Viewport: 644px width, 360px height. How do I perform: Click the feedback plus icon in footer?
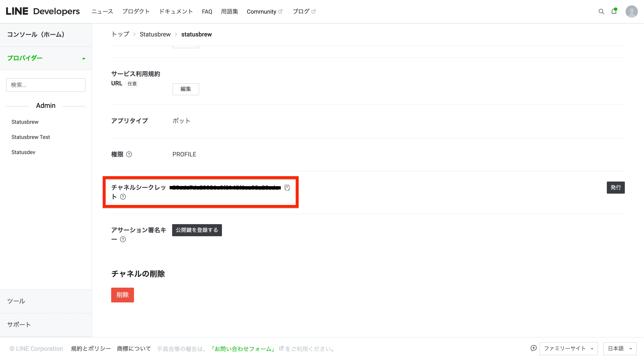(x=533, y=348)
